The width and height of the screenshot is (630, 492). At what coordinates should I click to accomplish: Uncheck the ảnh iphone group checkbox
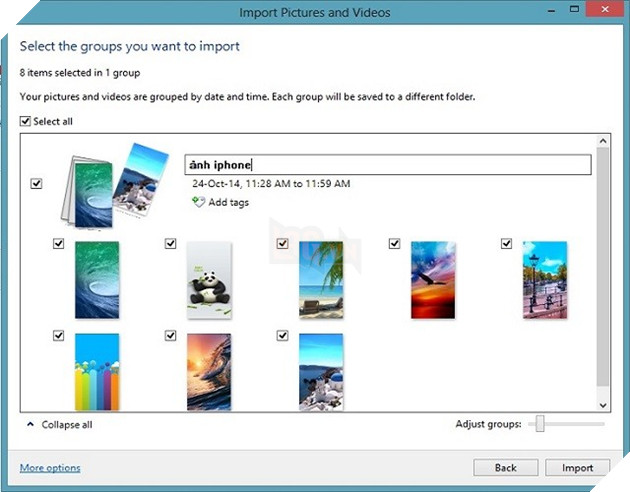coord(37,184)
